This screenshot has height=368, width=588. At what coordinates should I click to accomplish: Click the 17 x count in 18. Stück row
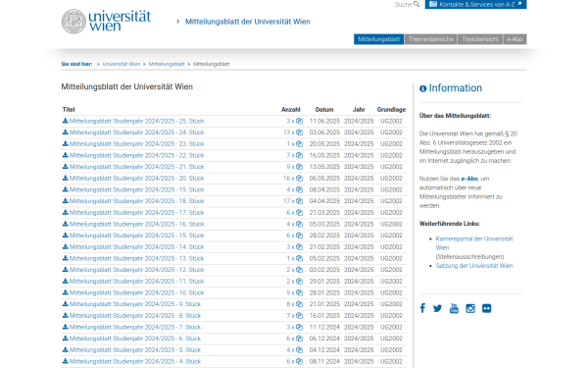(289, 201)
